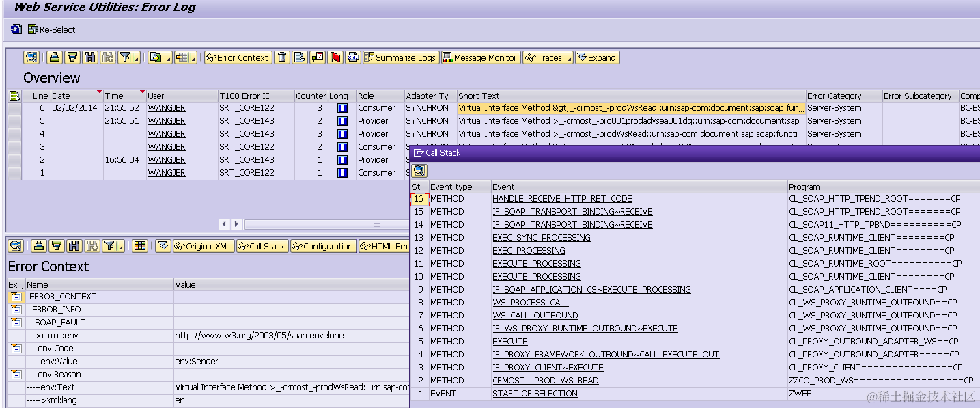The height and width of the screenshot is (408, 980).
Task: Click the Error Context button
Action: click(238, 57)
